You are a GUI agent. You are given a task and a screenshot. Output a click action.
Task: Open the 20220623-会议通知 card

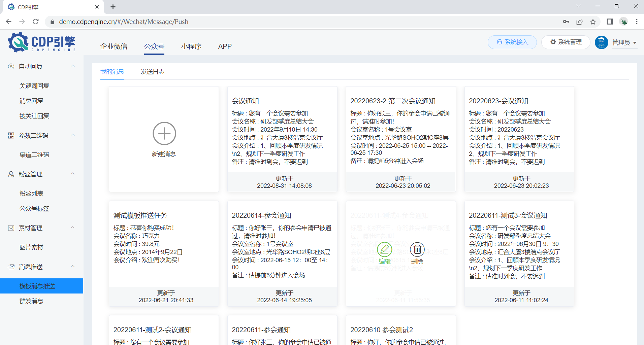pos(519,139)
